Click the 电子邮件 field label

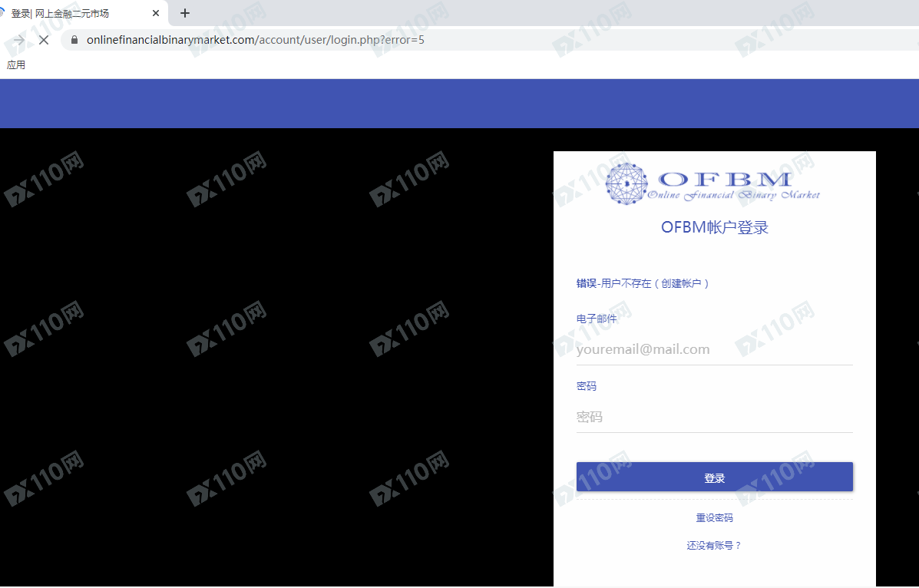[x=597, y=319]
